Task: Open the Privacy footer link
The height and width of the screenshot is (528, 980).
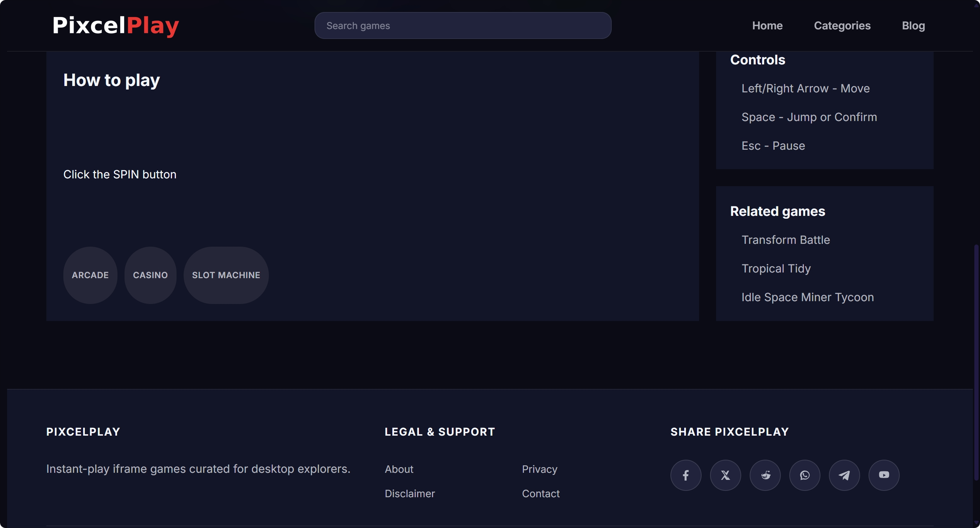Action: click(x=539, y=469)
